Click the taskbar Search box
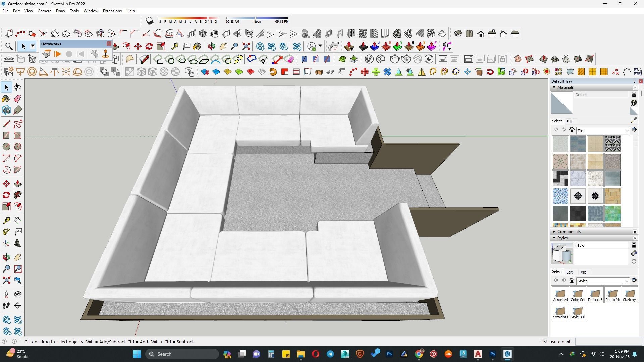This screenshot has height=362, width=644. [182, 354]
